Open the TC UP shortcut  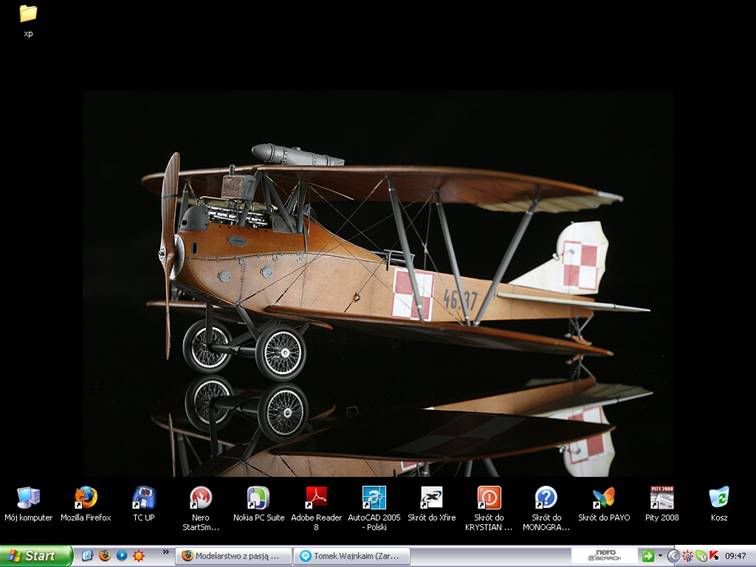[144, 497]
